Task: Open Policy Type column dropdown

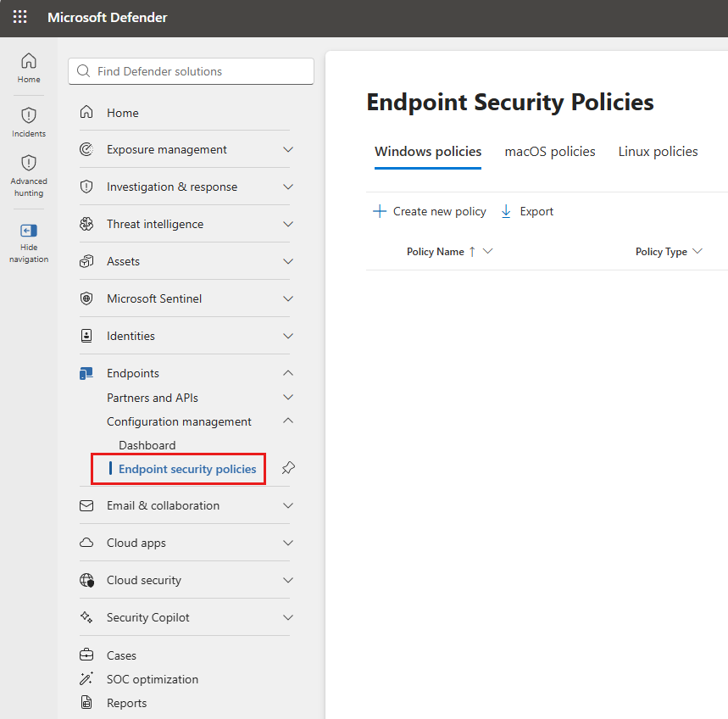Action: point(697,251)
